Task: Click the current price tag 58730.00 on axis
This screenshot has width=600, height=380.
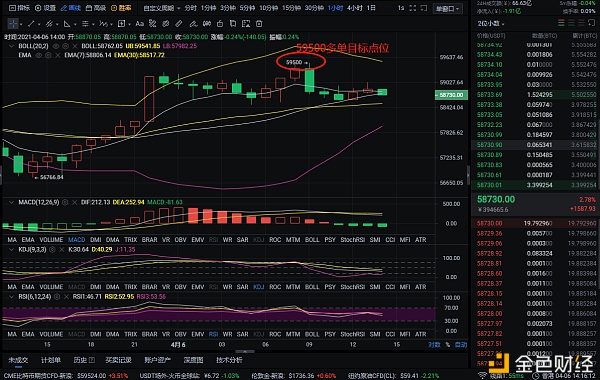Action: pyautogui.click(x=452, y=95)
